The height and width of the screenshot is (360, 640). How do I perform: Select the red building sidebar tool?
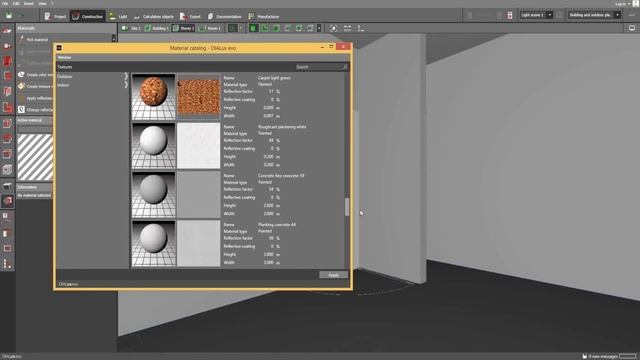tap(7, 61)
